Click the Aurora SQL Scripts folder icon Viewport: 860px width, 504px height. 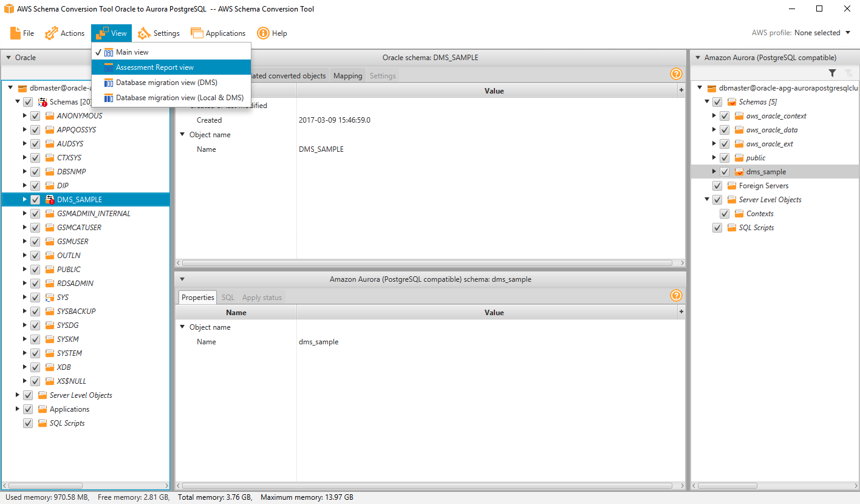click(x=732, y=228)
